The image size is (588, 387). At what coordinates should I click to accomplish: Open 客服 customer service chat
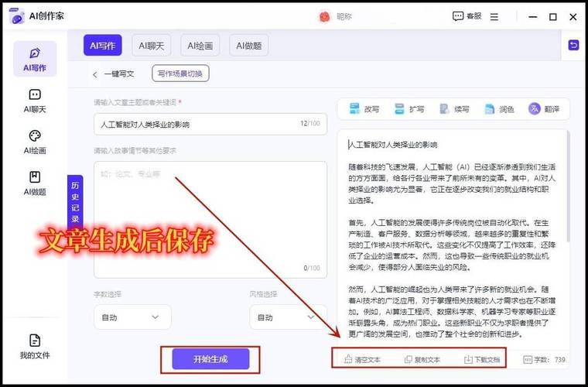pyautogui.click(x=467, y=16)
